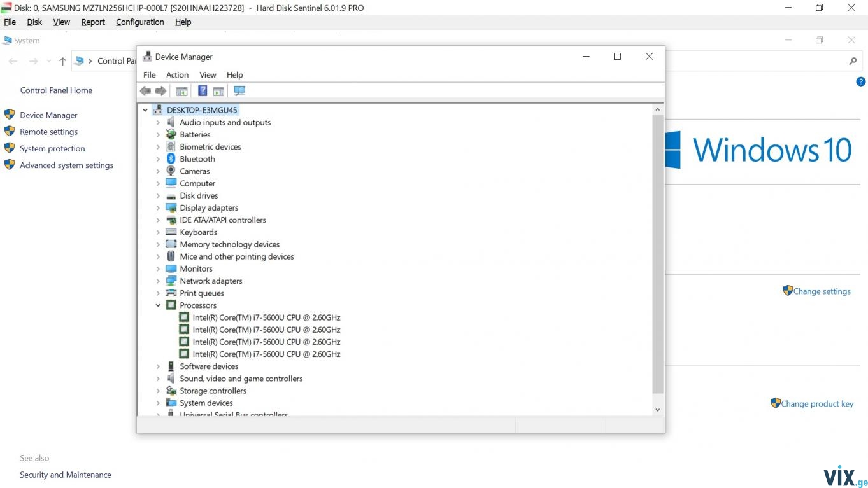Select the Keyboards category icon
The image size is (868, 488).
click(171, 232)
